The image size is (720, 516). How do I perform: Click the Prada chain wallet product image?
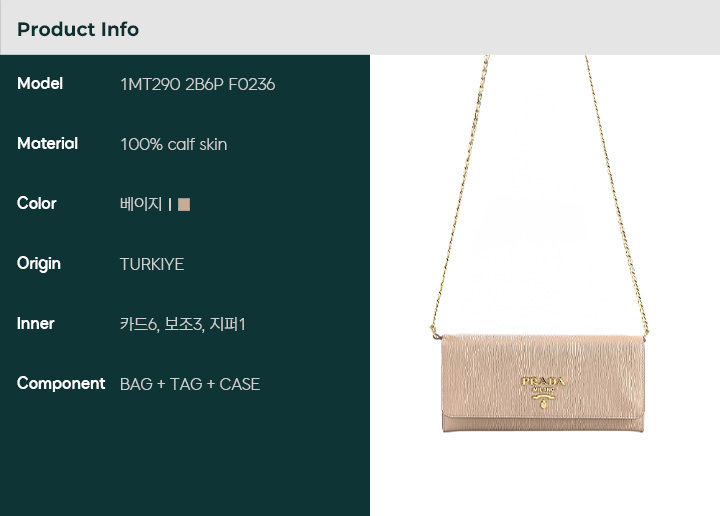click(539, 244)
